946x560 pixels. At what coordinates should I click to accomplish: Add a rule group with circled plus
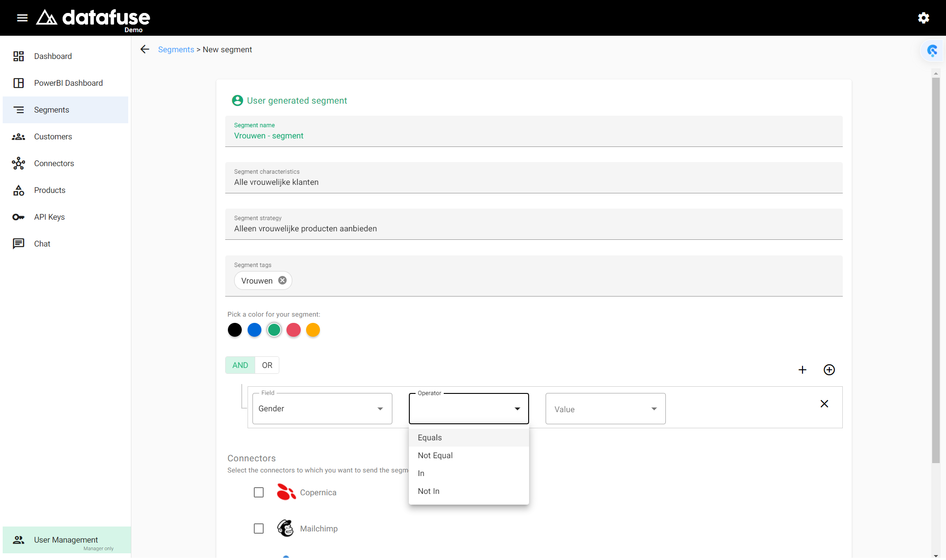829,370
